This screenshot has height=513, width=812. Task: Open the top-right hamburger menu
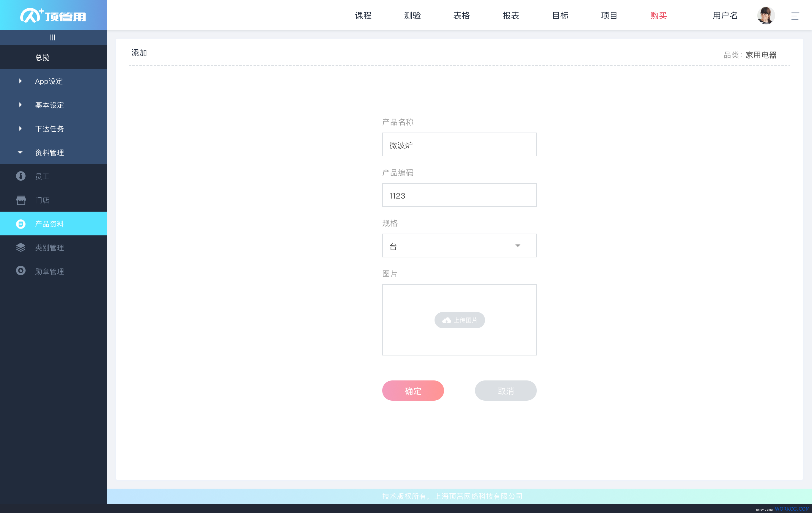tap(795, 16)
